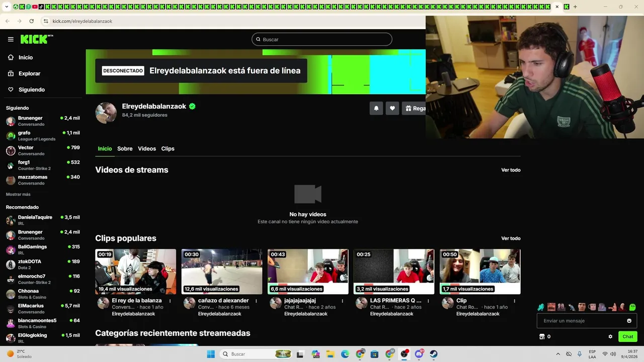Open options menu for 'cañazo d alexander' clip
This screenshot has width=644, height=362.
(x=256, y=301)
